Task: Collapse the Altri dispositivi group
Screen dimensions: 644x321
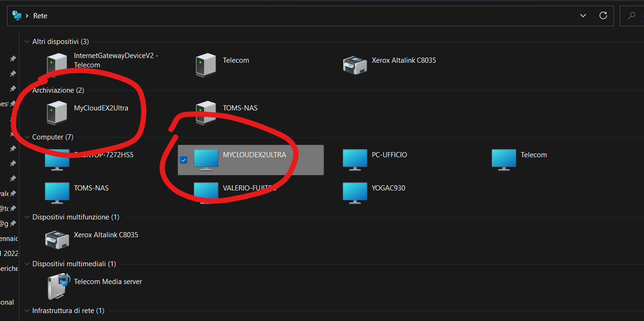Action: point(27,42)
